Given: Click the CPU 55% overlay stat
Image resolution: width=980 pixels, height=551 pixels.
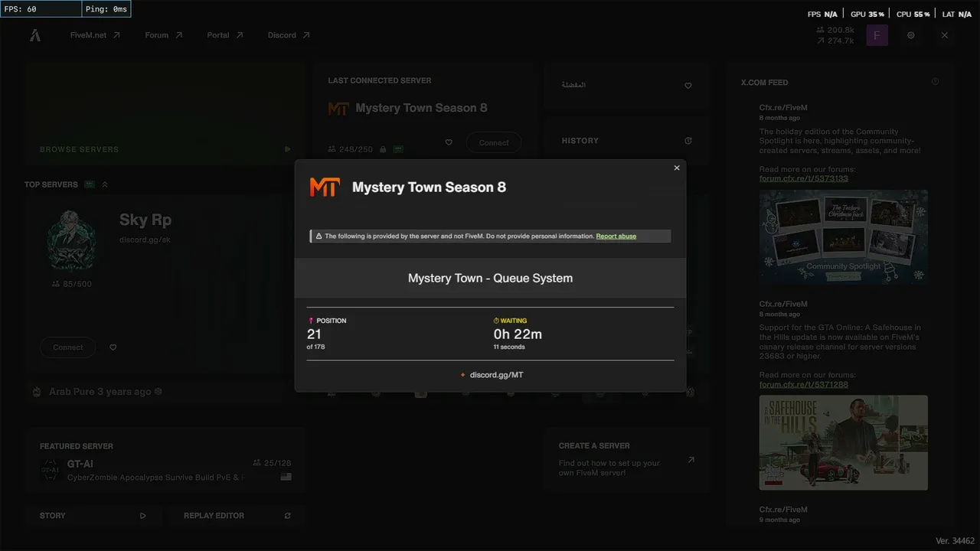Looking at the screenshot, I should [x=913, y=14].
